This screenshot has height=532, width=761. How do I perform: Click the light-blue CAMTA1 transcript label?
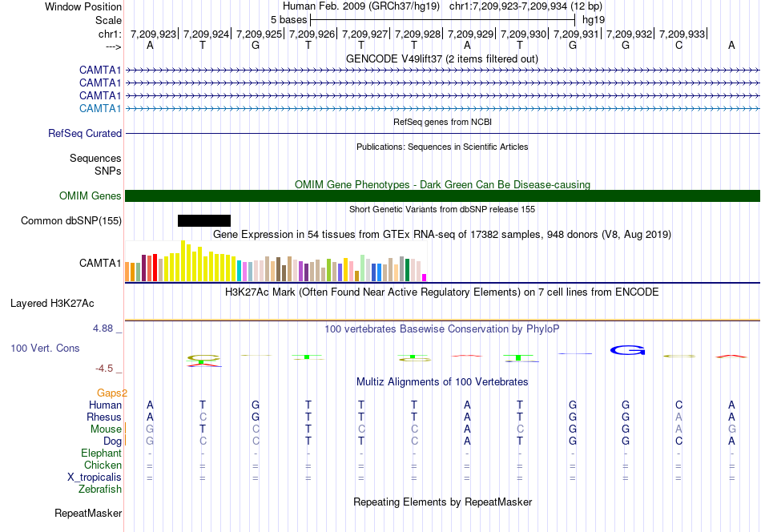point(100,108)
